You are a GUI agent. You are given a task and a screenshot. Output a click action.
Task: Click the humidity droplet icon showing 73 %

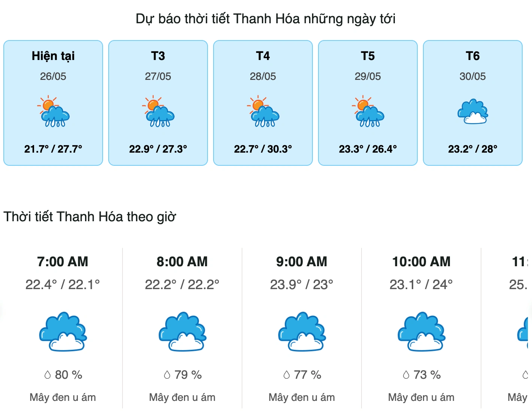click(406, 375)
